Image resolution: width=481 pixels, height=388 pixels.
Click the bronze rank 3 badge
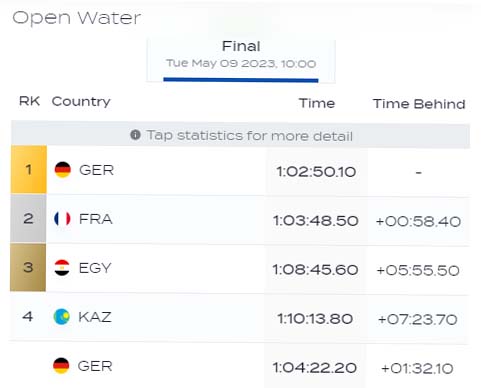(x=28, y=267)
